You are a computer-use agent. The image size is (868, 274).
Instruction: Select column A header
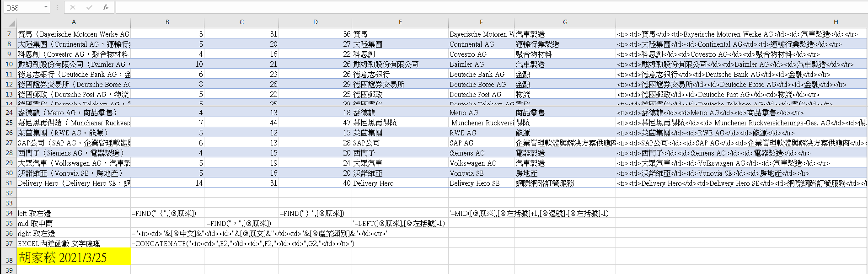coord(74,22)
